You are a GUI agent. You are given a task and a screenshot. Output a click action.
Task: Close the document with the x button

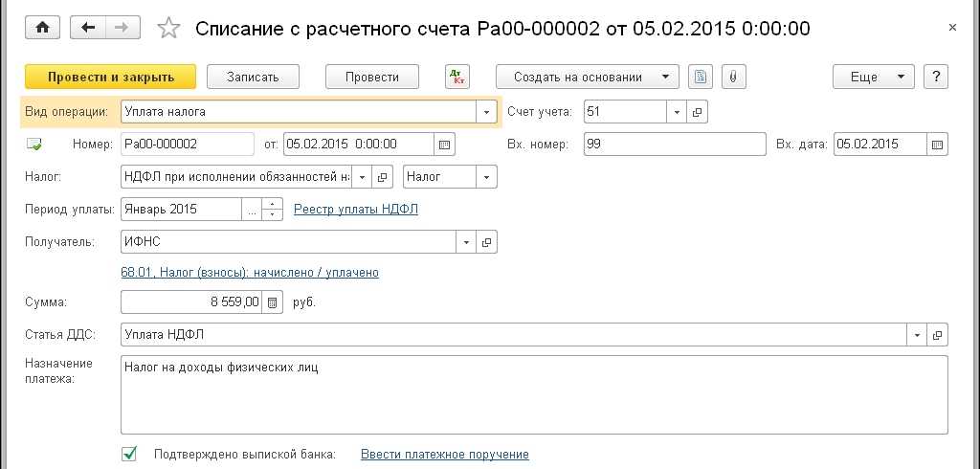pyautogui.click(x=952, y=28)
